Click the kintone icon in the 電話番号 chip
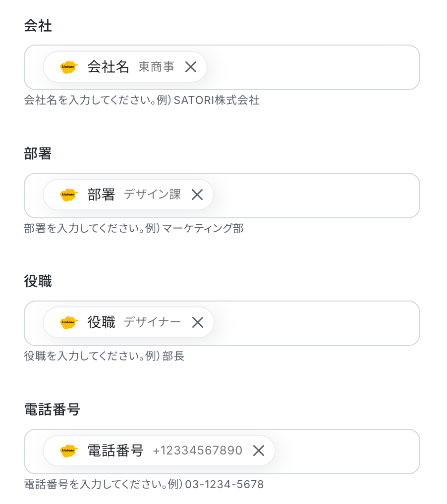Image resolution: width=447 pixels, height=504 pixels. [68, 451]
